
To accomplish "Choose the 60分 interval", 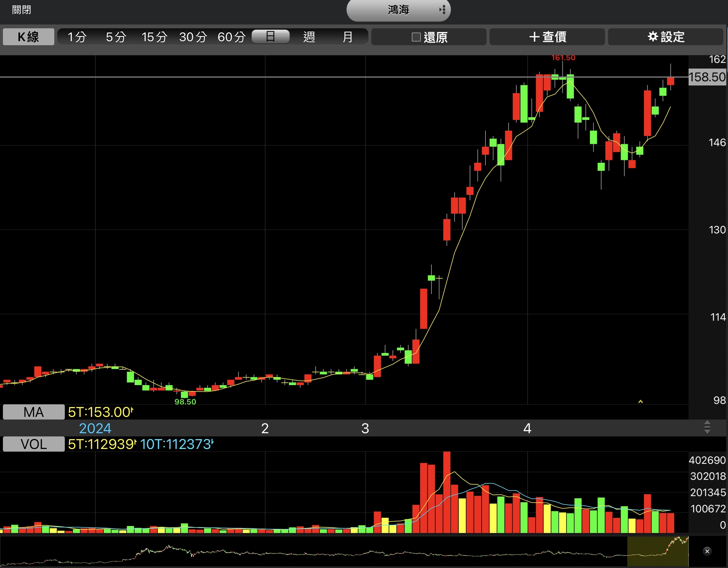I will pos(231,37).
